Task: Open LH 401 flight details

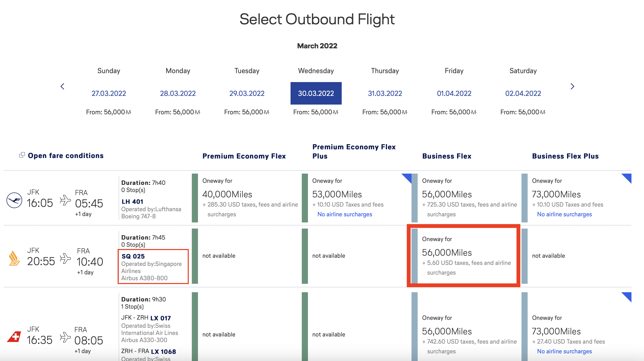Action: (132, 202)
